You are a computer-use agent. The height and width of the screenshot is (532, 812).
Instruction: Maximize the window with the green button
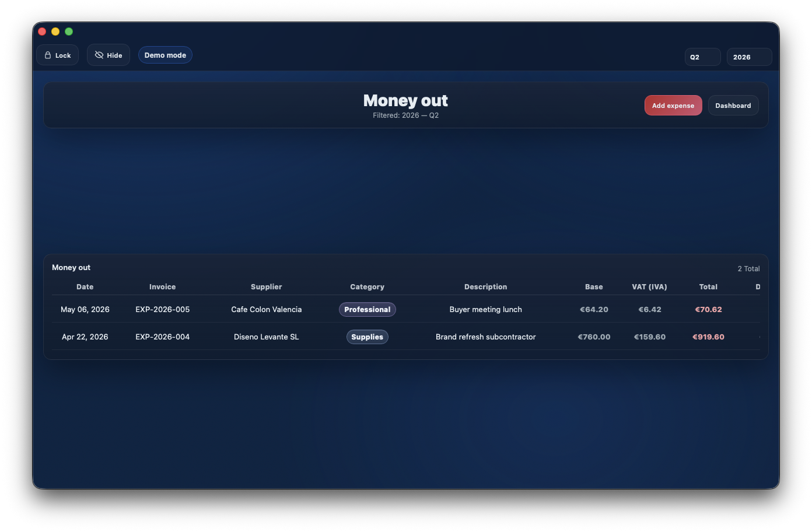tap(69, 32)
